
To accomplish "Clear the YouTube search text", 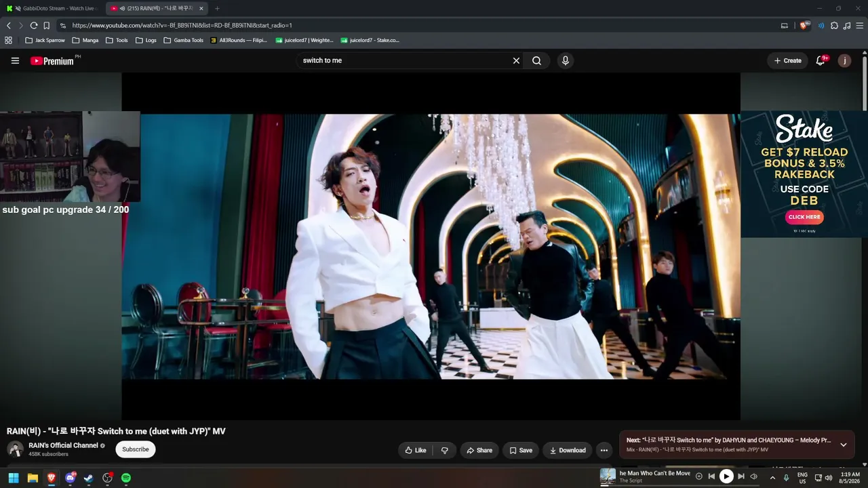I will click(x=516, y=60).
